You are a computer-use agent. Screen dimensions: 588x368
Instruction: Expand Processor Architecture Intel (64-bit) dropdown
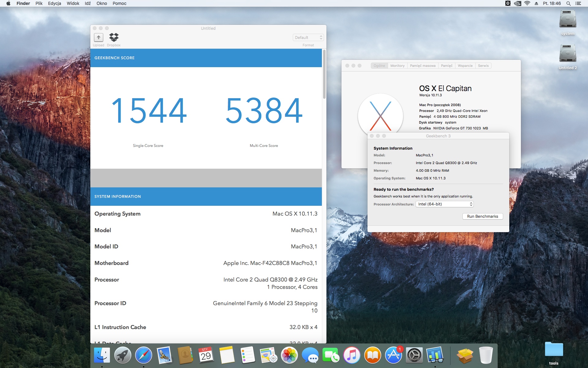(x=444, y=204)
